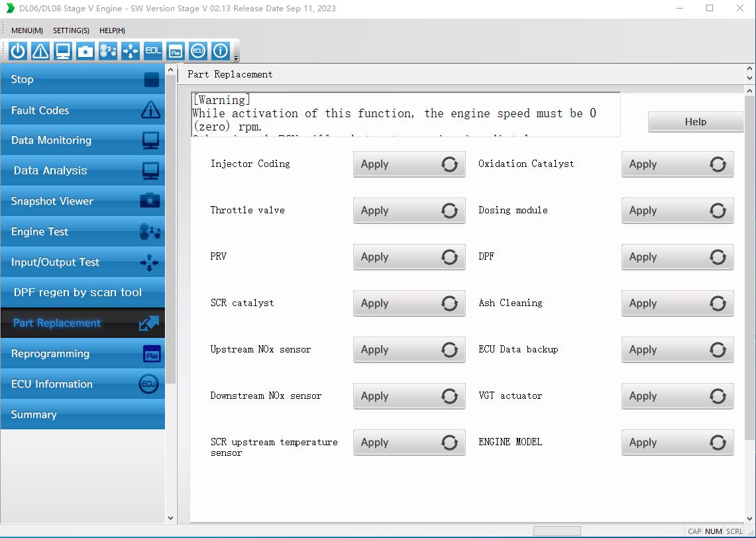Click the info circle toolbar icon

point(221,50)
